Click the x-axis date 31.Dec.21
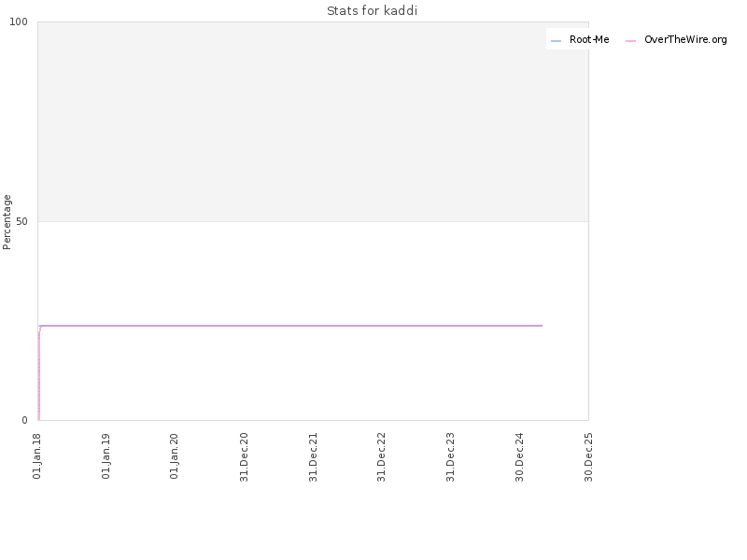 tap(313, 457)
